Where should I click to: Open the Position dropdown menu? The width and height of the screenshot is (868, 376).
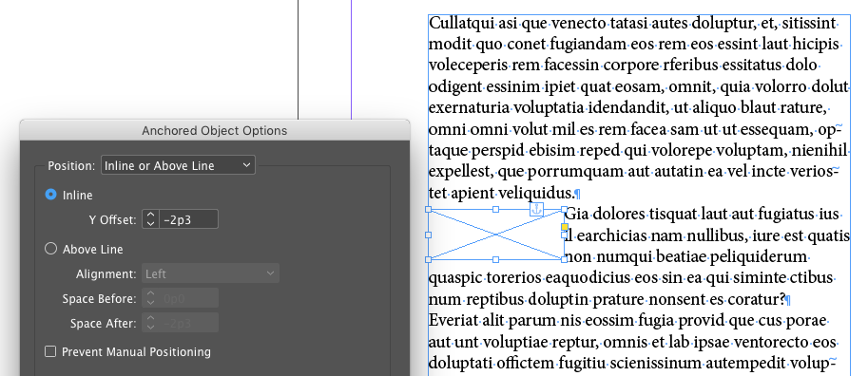[178, 165]
